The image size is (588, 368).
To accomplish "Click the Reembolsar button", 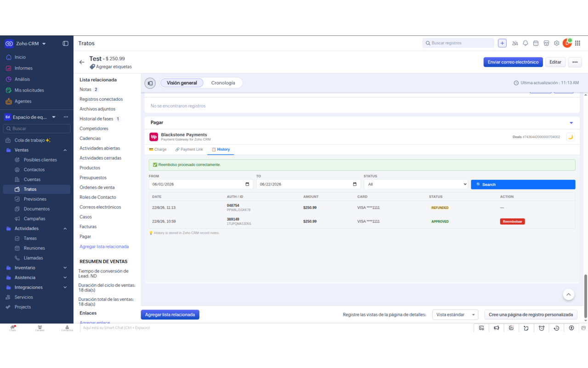I will (512, 221).
